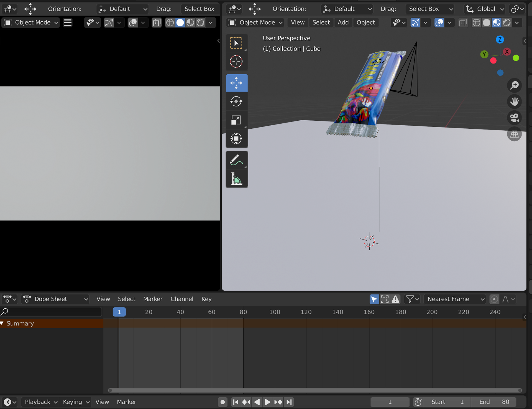The height and width of the screenshot is (409, 532).
Task: Click the Z axis on navigation gizmo
Action: click(500, 39)
